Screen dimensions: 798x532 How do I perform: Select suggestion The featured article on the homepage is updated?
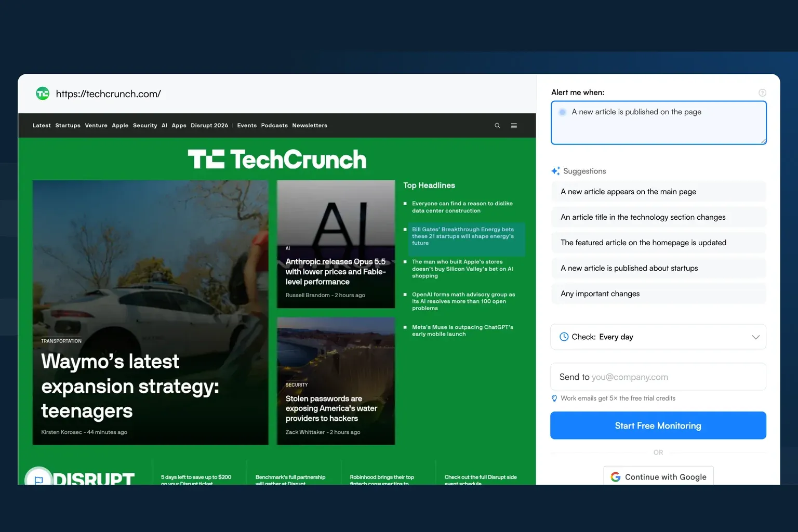click(x=658, y=243)
